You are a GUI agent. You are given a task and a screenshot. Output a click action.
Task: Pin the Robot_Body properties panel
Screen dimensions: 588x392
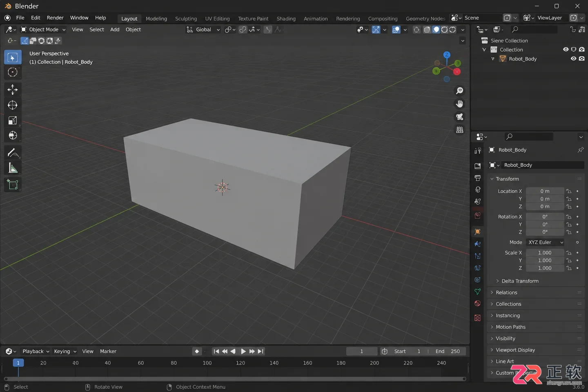click(580, 150)
